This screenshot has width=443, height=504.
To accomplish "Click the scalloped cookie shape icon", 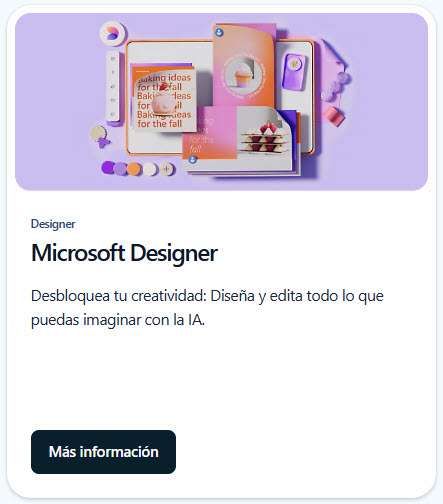I will (98, 133).
